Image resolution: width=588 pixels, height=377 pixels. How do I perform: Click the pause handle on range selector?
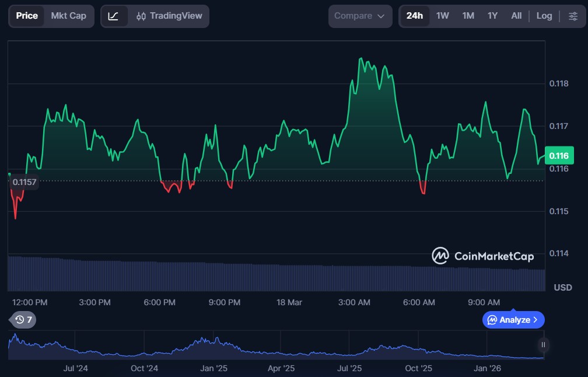543,345
